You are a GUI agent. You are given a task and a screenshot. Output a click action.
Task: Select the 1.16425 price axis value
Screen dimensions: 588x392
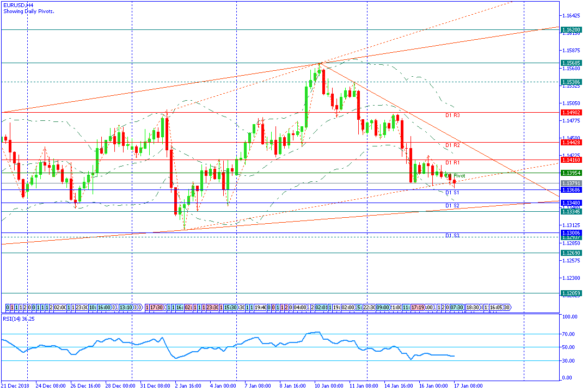(x=571, y=16)
